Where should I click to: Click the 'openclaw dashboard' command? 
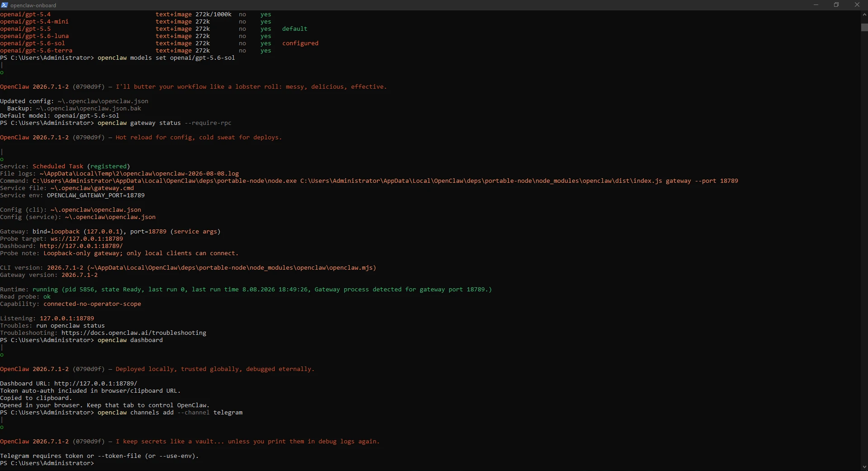tap(130, 340)
